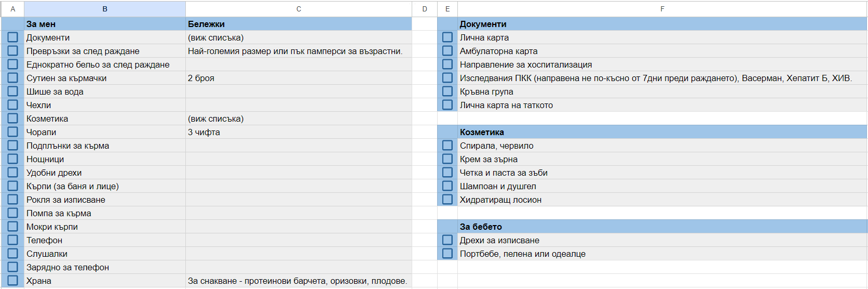Check the Лична карта checkbox

[447, 37]
